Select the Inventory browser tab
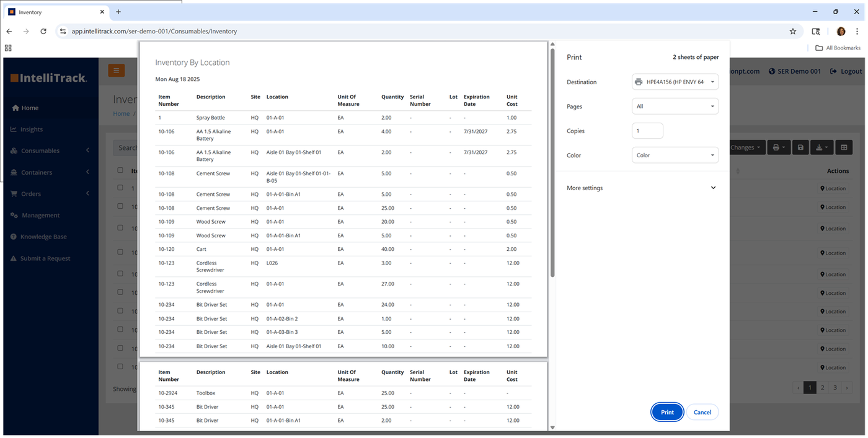This screenshot has height=438, width=868. (56, 12)
